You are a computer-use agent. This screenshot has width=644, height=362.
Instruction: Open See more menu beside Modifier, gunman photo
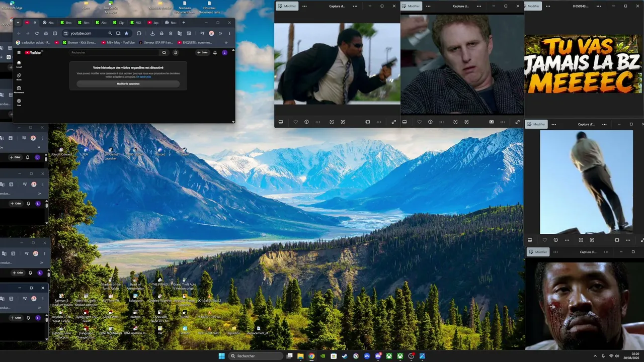tap(304, 6)
